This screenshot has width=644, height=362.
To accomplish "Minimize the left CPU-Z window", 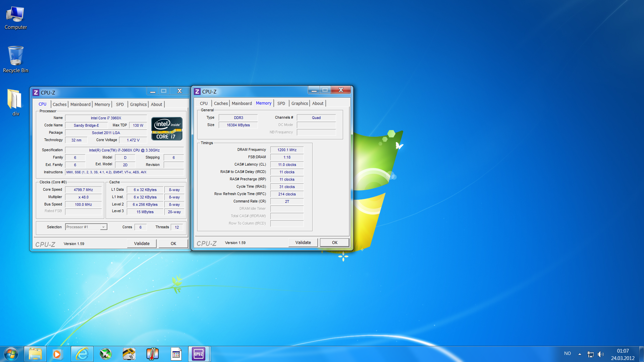I will pos(153,91).
